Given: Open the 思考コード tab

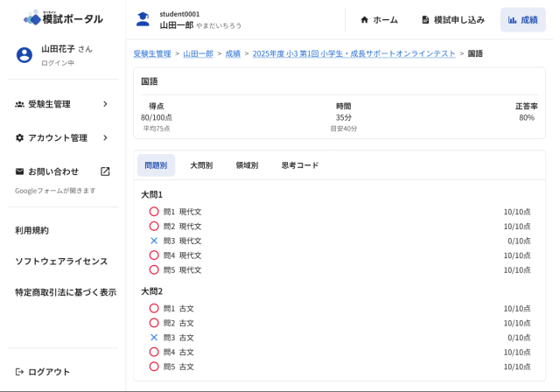Looking at the screenshot, I should coord(299,165).
